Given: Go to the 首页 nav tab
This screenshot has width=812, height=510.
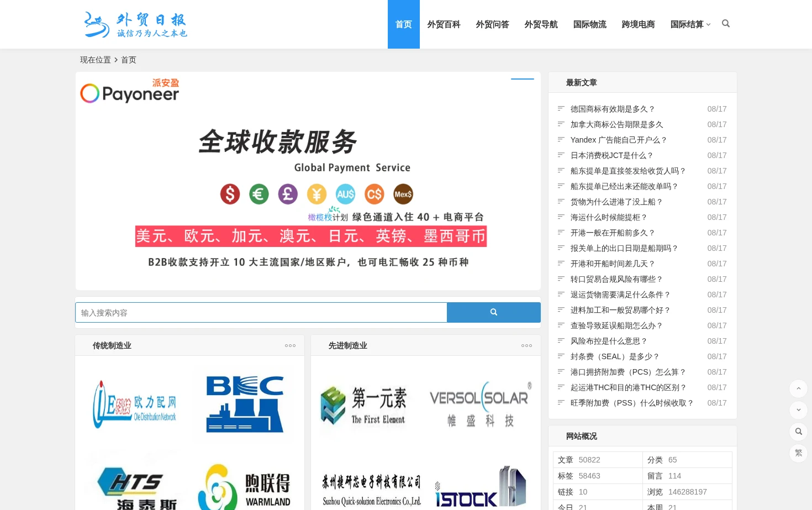Looking at the screenshot, I should point(404,24).
